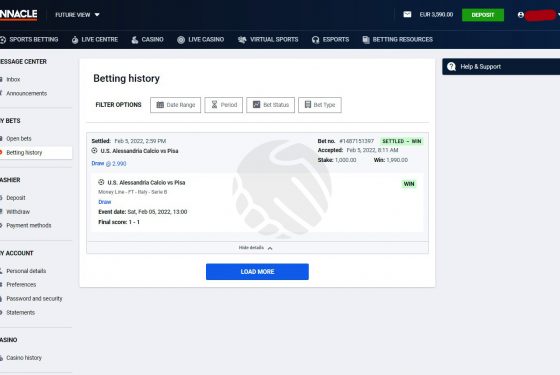Click the hourglass icon in Period filter

tap(214, 105)
